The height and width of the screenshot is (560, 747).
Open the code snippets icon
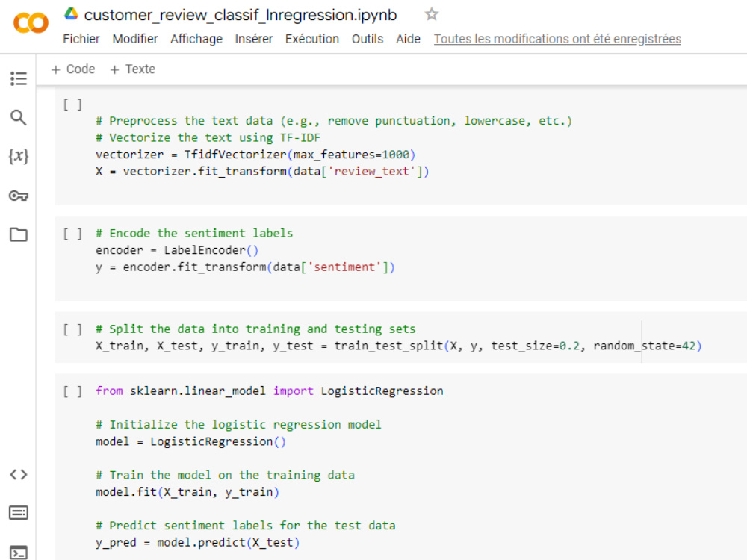[x=19, y=474]
